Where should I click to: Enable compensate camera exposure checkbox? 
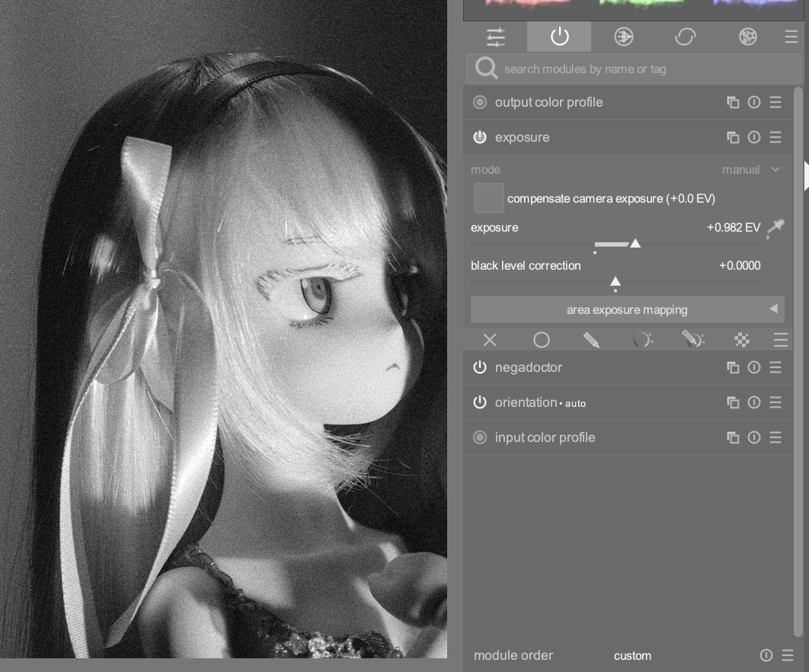[489, 198]
